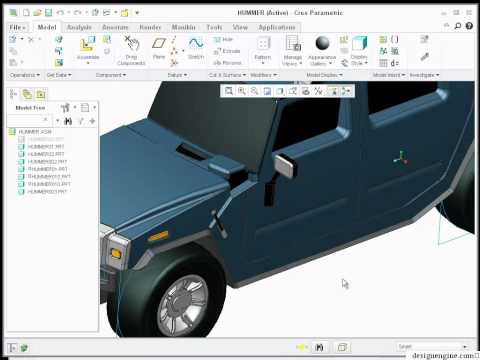Click the binoculars icon in status bar

[319, 347]
